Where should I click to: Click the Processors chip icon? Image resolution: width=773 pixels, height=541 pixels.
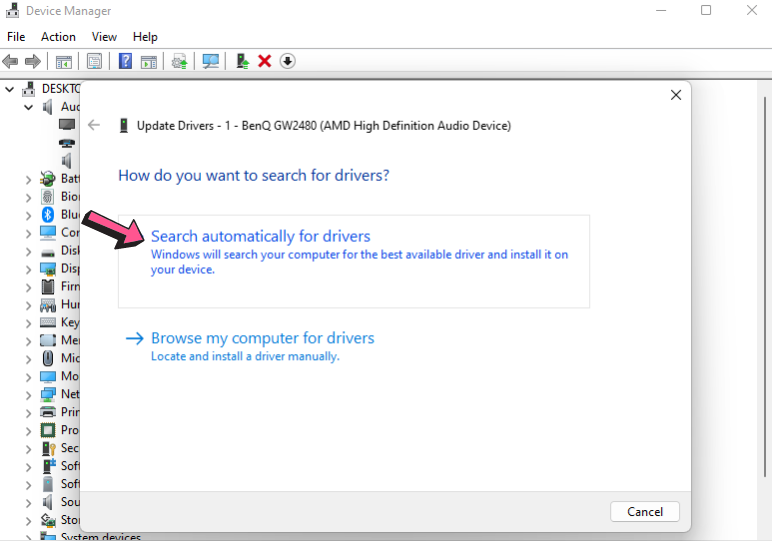point(48,430)
